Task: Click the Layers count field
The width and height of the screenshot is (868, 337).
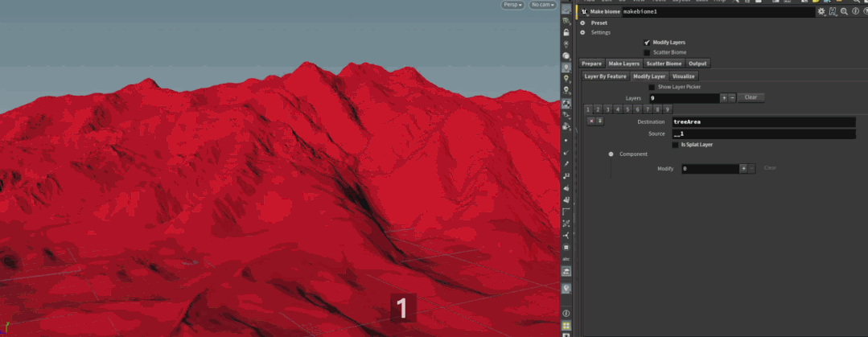Action: pos(685,98)
